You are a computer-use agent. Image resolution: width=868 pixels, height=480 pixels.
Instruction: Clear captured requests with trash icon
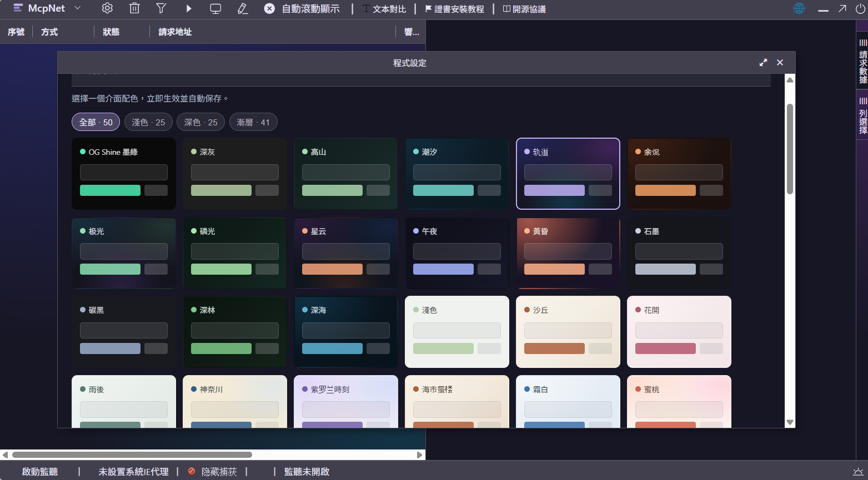134,8
